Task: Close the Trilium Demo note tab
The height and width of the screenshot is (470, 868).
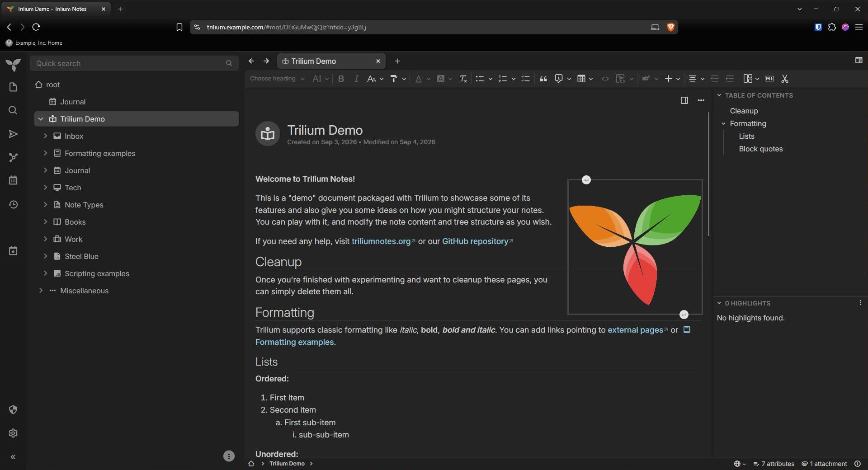Action: [378, 61]
